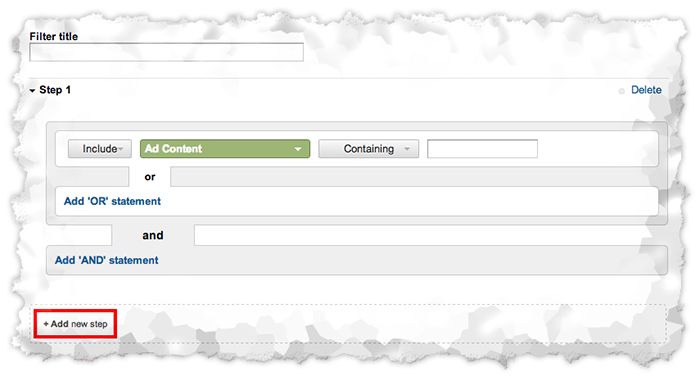Click the Add new step button
Image resolution: width=700 pixels, height=377 pixels.
75,324
